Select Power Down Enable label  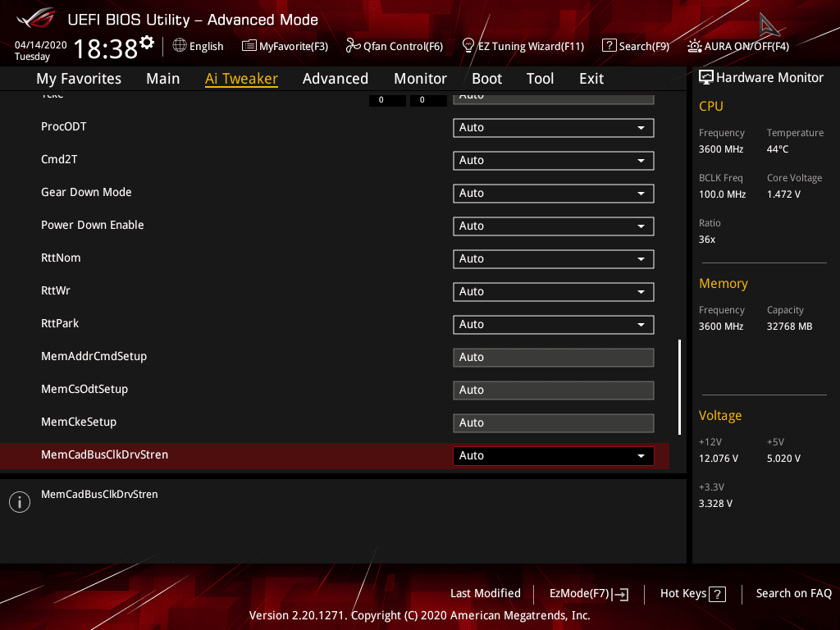pyautogui.click(x=92, y=225)
